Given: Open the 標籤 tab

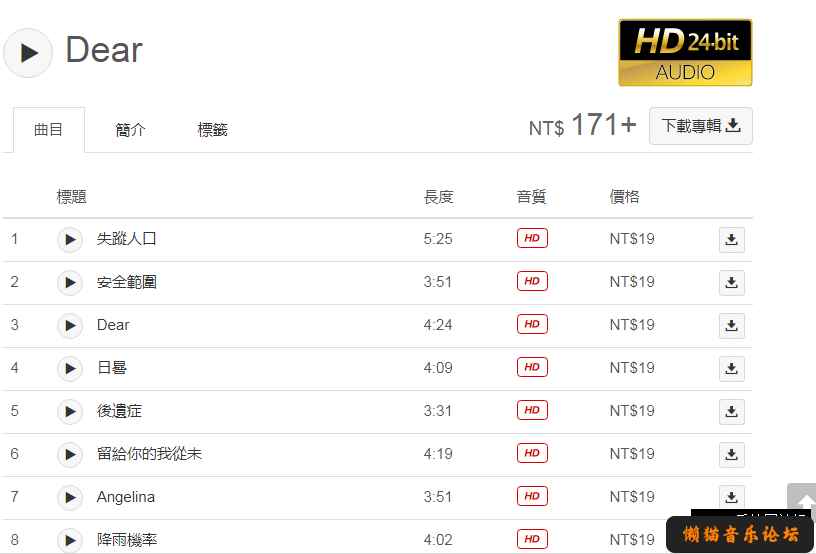Looking at the screenshot, I should coord(212,130).
